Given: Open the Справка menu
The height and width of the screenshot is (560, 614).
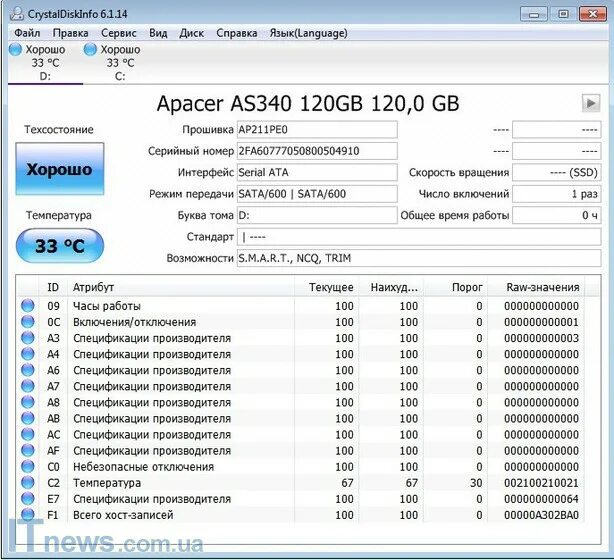Looking at the screenshot, I should 237,33.
